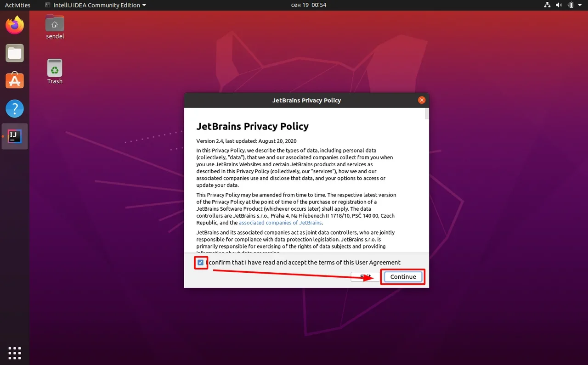Open Firefox from the dock
This screenshot has height=365, width=588.
click(15, 25)
